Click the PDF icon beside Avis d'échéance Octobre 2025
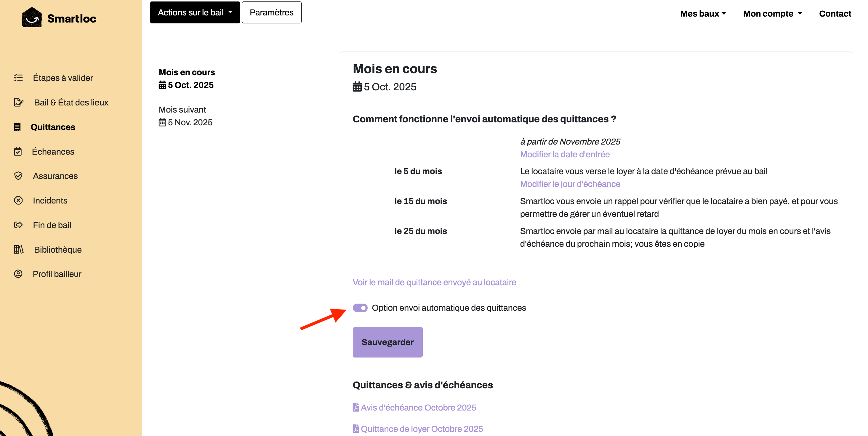868x436 pixels. click(356, 407)
